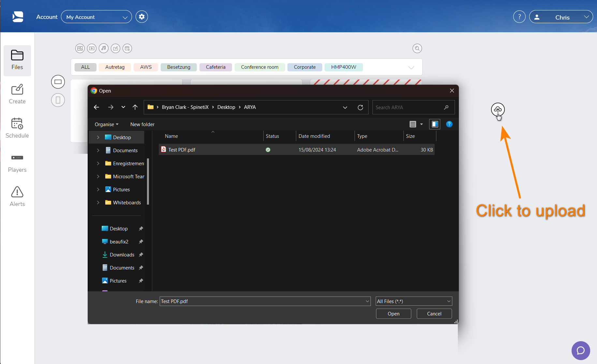
Task: Open the All Files type dropdown
Action: pyautogui.click(x=414, y=301)
